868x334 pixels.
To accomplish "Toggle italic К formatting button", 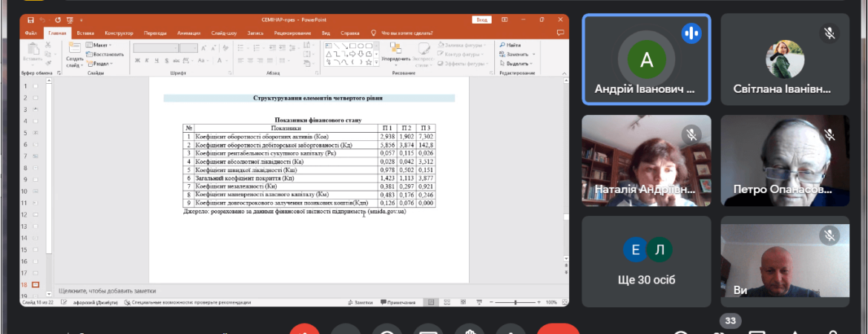I will (x=147, y=60).
